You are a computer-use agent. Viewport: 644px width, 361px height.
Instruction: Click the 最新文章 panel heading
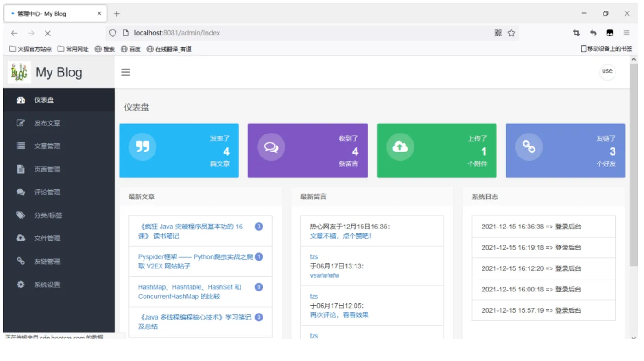click(x=142, y=197)
